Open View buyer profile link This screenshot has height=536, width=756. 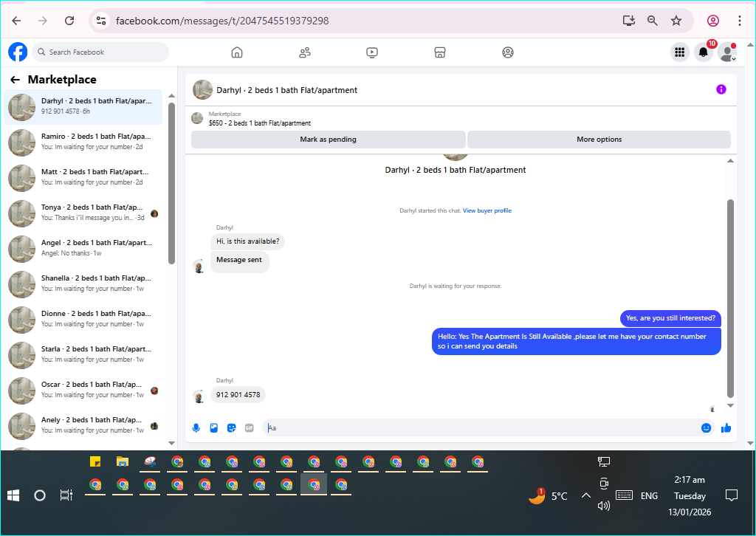click(x=487, y=210)
